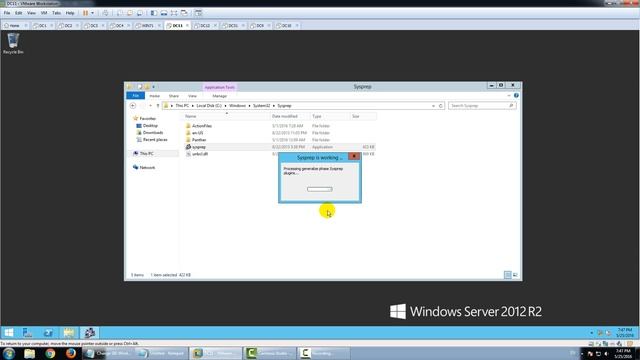Click the take snapshot icon in VMware toolbar

(120, 13)
